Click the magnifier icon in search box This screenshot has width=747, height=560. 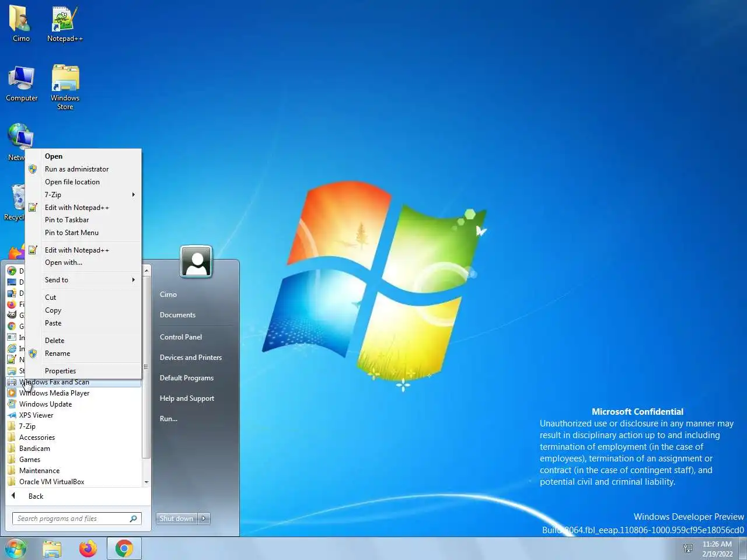pos(133,519)
